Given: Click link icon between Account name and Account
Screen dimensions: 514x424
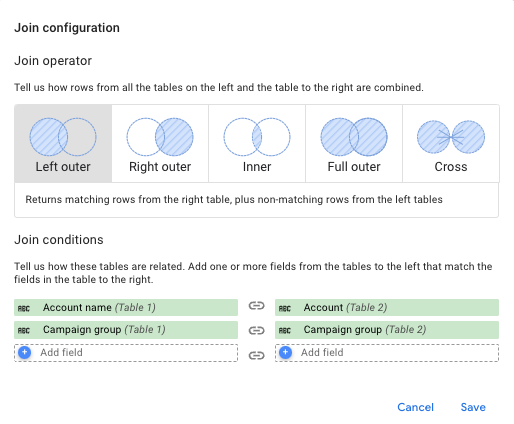Looking at the screenshot, I should point(256,306).
